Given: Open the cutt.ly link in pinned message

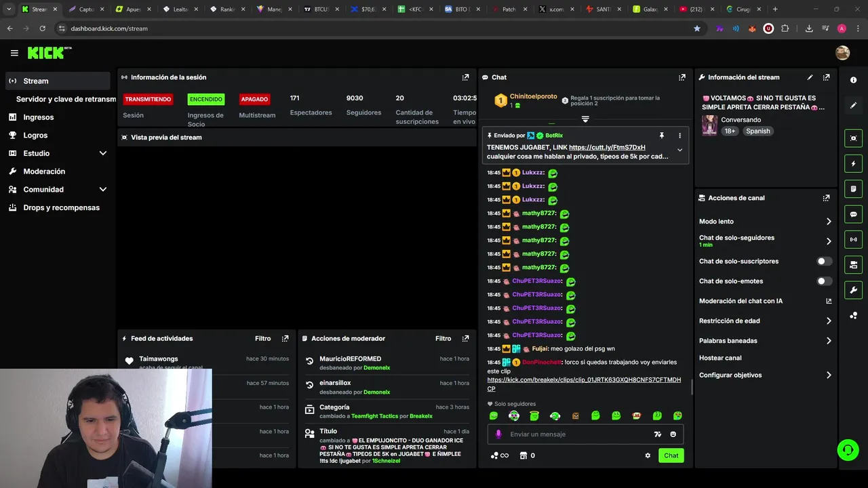Looking at the screenshot, I should [x=607, y=147].
